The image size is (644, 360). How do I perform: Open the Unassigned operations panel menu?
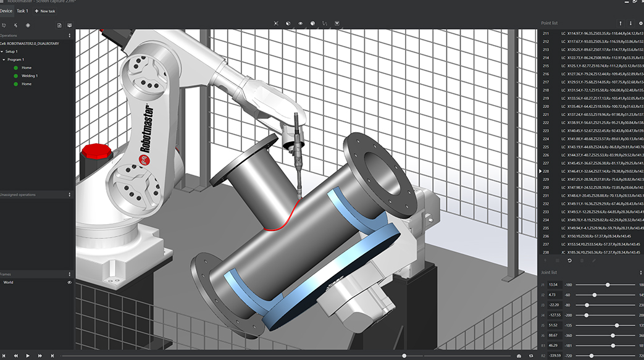(69, 195)
